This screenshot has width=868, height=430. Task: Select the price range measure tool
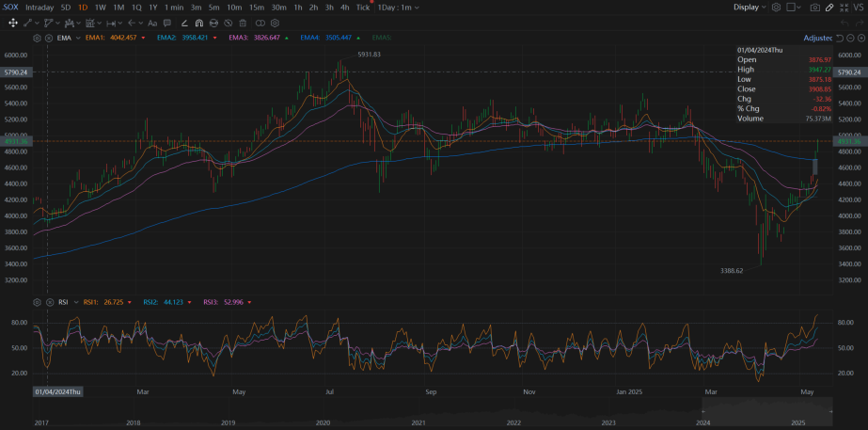tap(111, 23)
